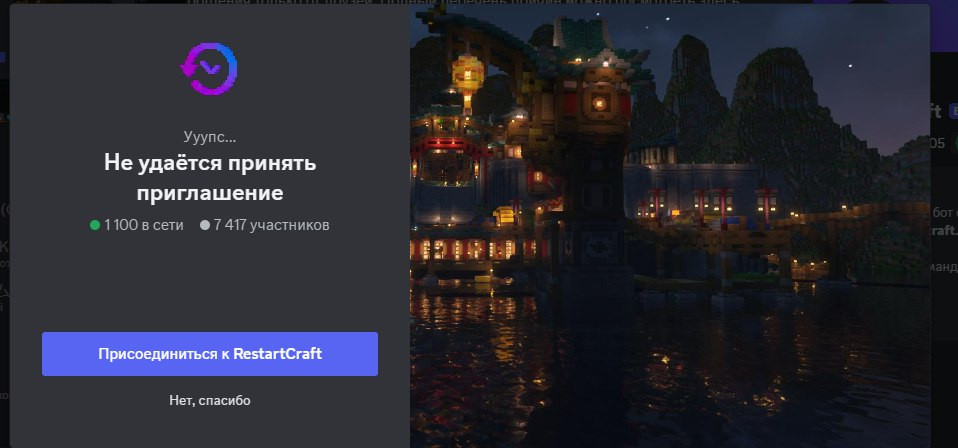Decline with the "Нет, спасибо" link

point(210,400)
